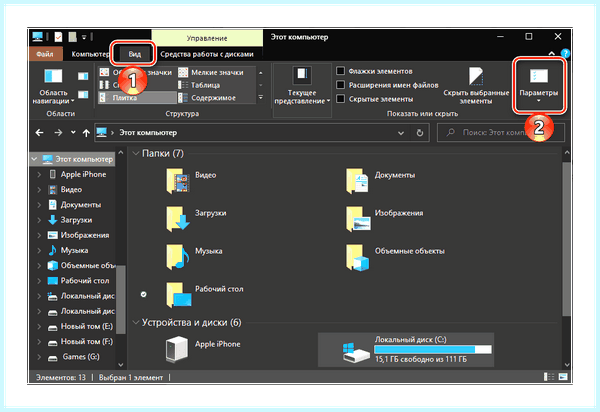This screenshot has width=600, height=412.
Task: Expand Apple iPhone in navigation tree
Action: 39,174
